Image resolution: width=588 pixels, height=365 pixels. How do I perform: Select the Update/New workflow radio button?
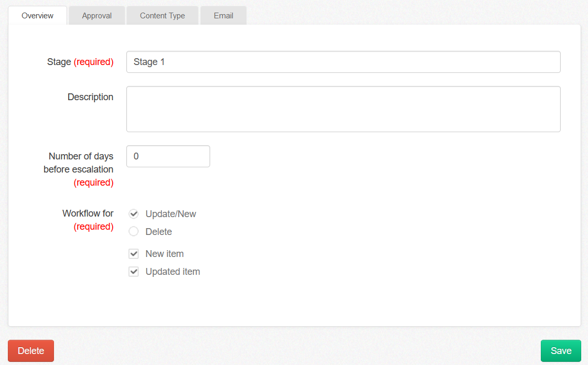point(133,213)
